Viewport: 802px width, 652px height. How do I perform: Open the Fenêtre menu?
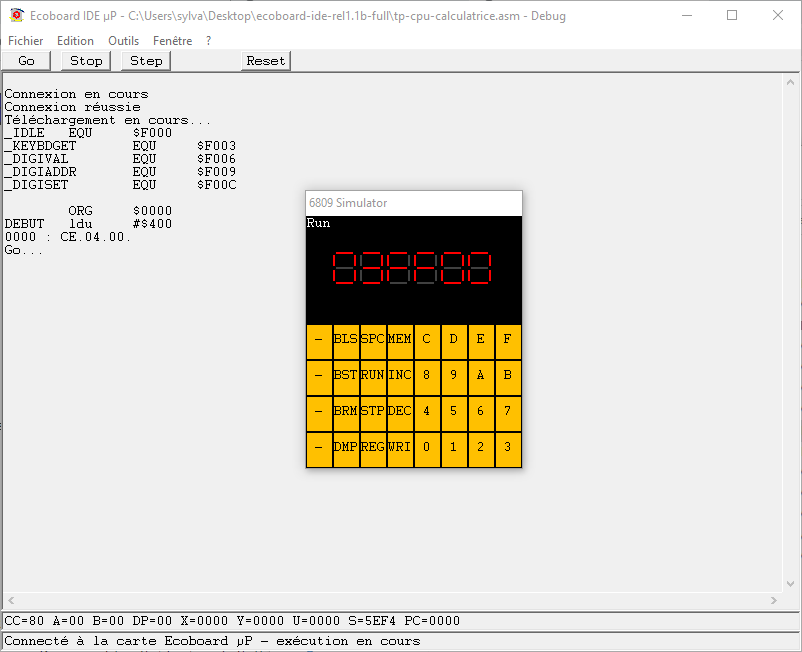[172, 41]
